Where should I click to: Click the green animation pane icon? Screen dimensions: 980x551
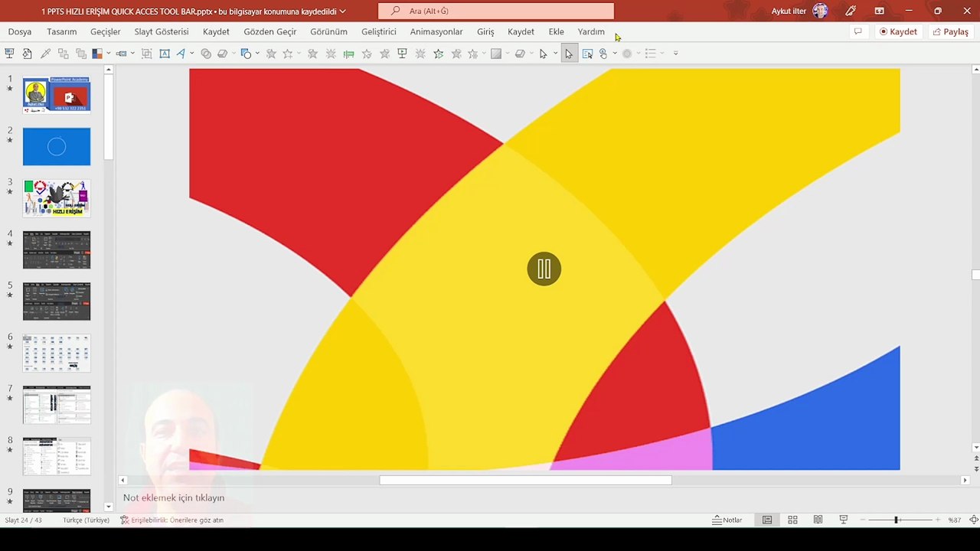click(x=349, y=54)
